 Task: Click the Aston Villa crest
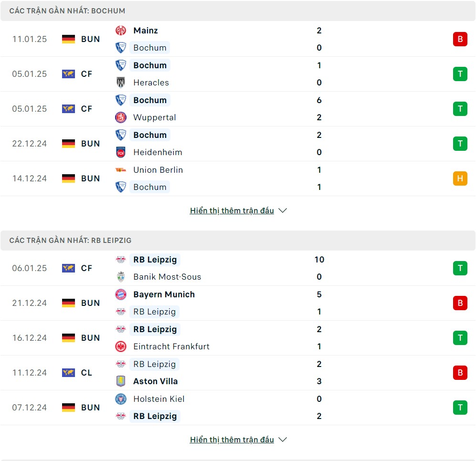(121, 381)
